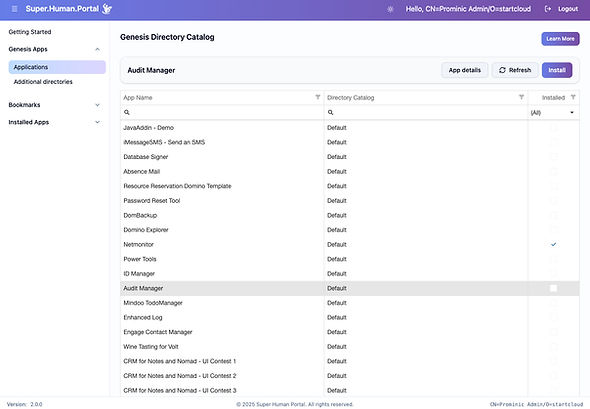Screen dimensions: 590x409
Task: Toggle the Audit Manager installed checkbox
Action: pyautogui.click(x=554, y=288)
